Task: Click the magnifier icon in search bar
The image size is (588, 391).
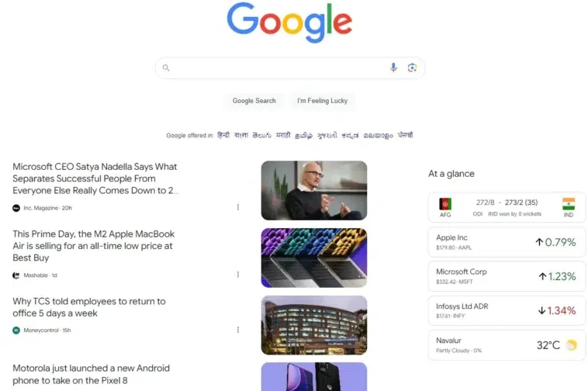Action: click(166, 67)
